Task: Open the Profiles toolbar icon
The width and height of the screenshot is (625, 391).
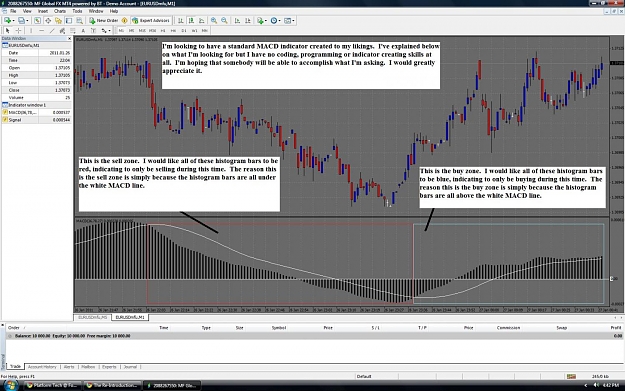Action: (x=21, y=20)
